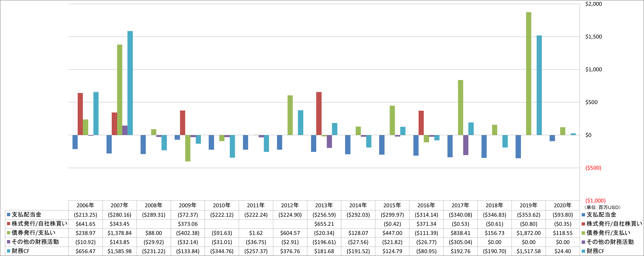Click the $1,585.98 財務CF cell
The image size is (644, 256).
tap(119, 251)
